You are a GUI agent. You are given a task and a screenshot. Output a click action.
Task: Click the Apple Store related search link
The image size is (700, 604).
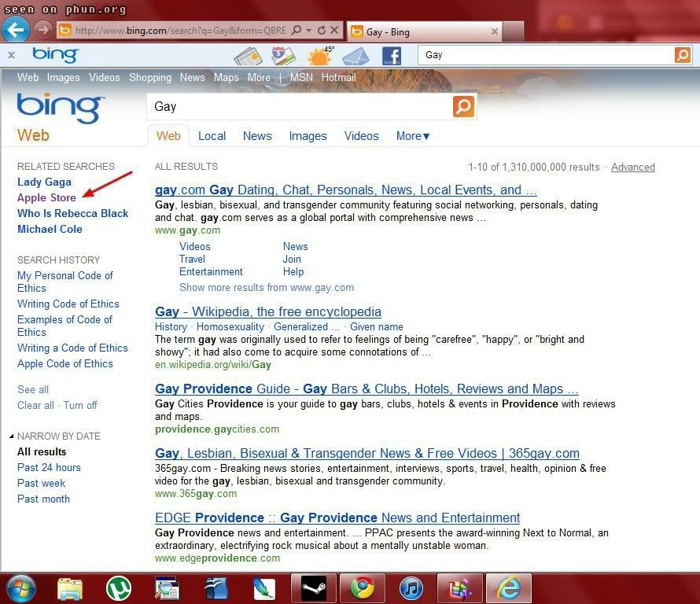tap(46, 197)
